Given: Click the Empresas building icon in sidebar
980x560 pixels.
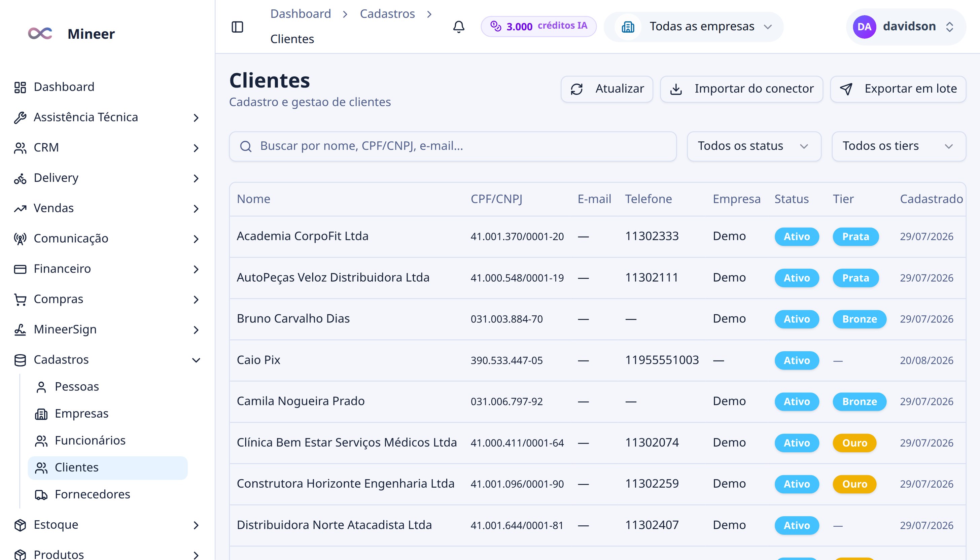Looking at the screenshot, I should tap(41, 414).
